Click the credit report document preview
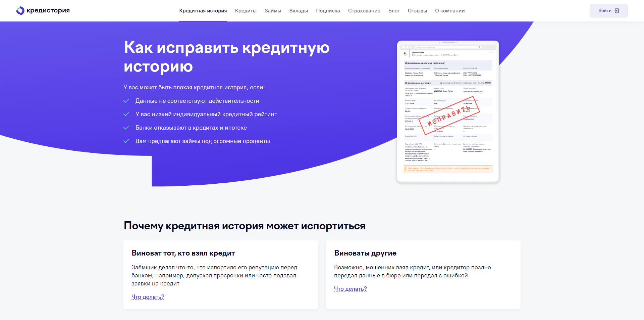 pyautogui.click(x=447, y=111)
